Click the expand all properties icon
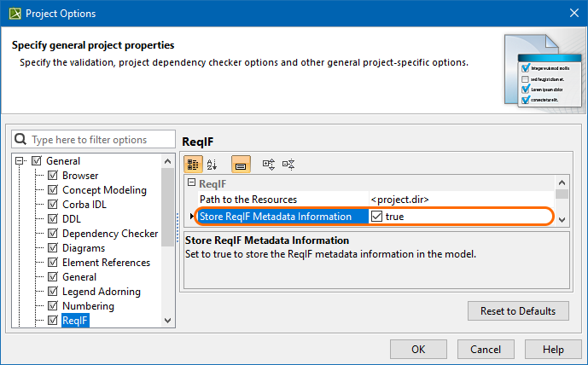This screenshot has width=588, height=365. (x=269, y=163)
